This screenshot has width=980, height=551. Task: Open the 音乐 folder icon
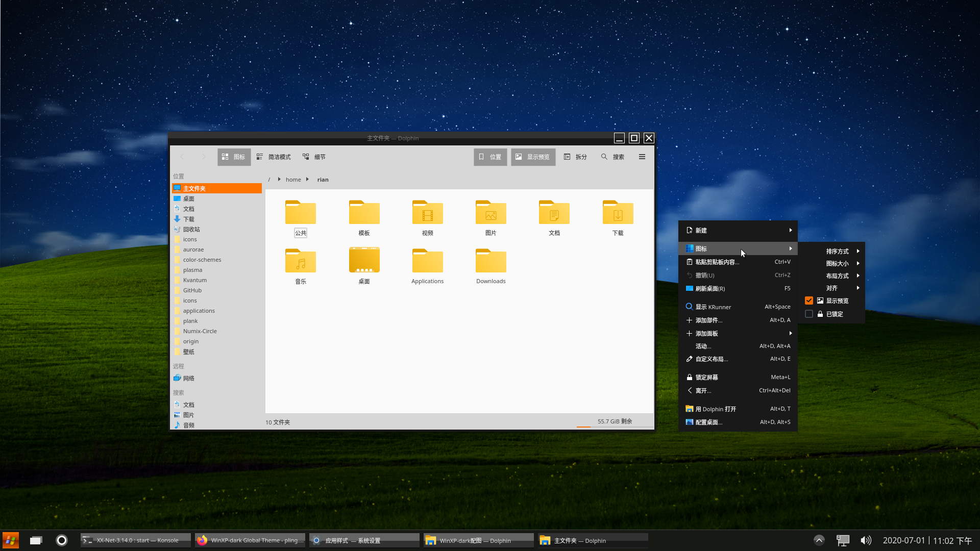[301, 261]
